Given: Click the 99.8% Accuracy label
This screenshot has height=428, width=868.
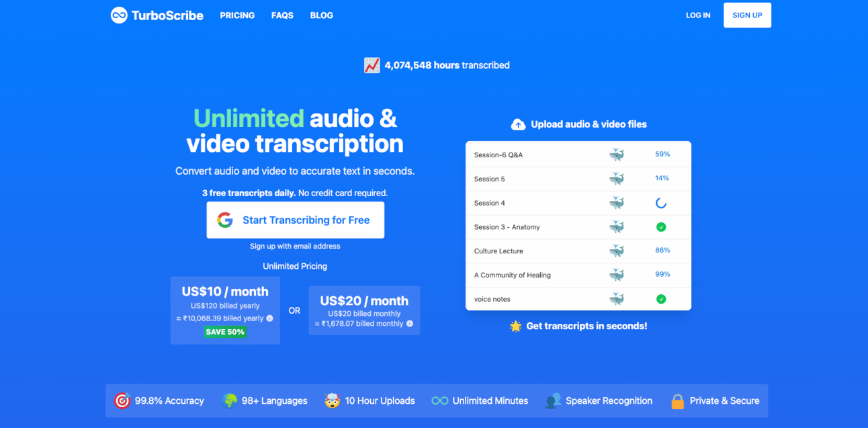Looking at the screenshot, I should click(169, 400).
